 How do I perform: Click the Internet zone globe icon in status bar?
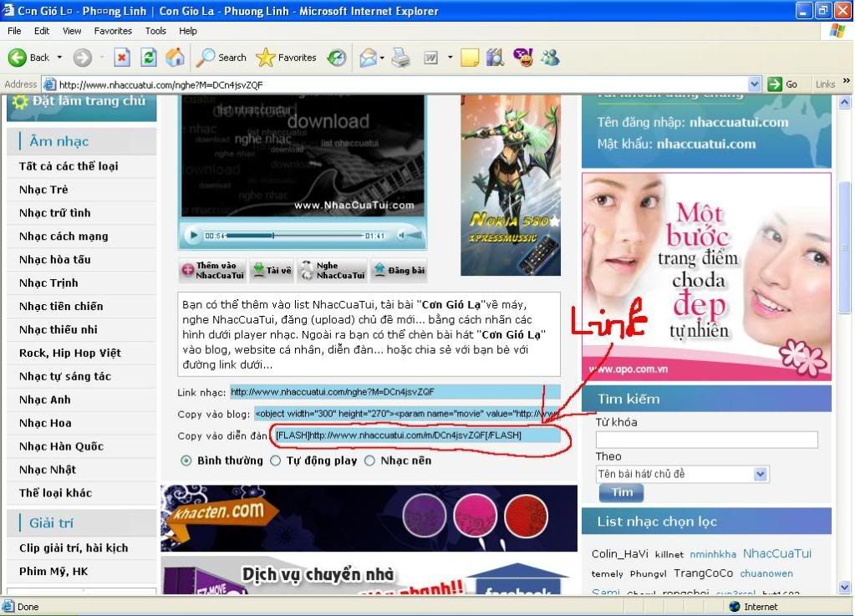(735, 607)
